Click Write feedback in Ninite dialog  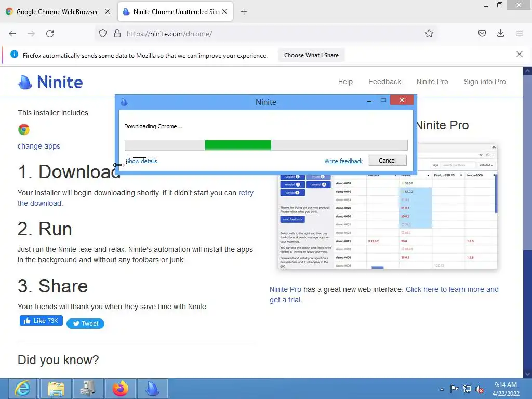coord(343,161)
